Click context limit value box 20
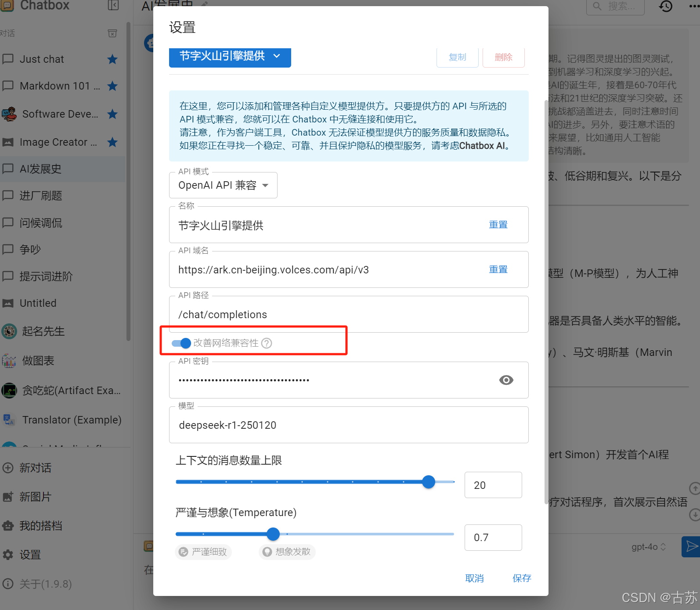This screenshot has width=700, height=610. tap(493, 485)
